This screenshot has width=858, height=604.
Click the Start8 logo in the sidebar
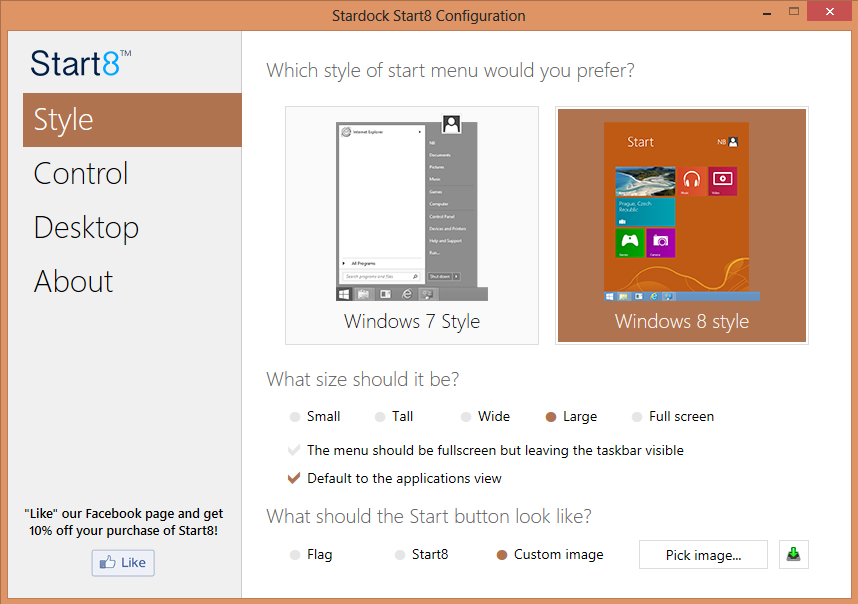(x=78, y=62)
